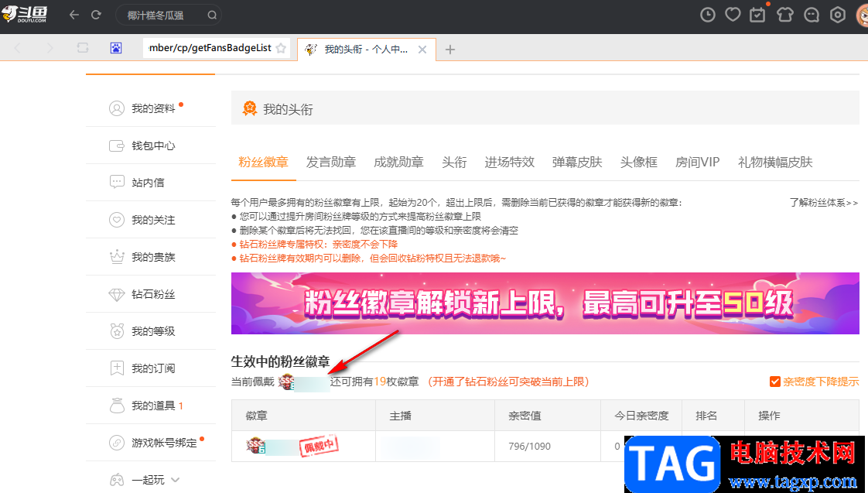Open the shirt skin icon

785,15
